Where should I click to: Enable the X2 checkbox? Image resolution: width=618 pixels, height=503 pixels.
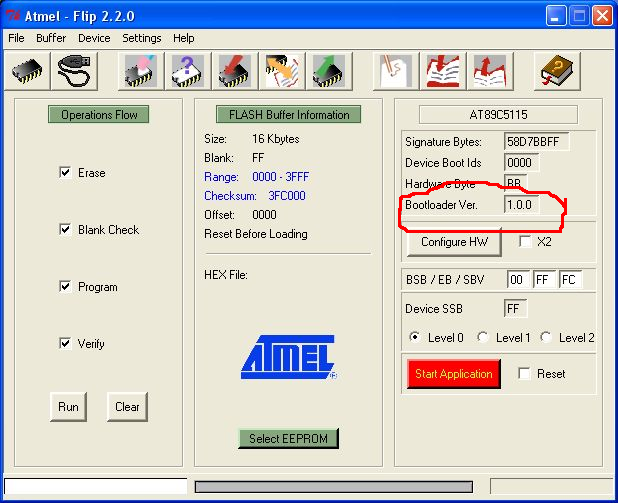coord(525,241)
